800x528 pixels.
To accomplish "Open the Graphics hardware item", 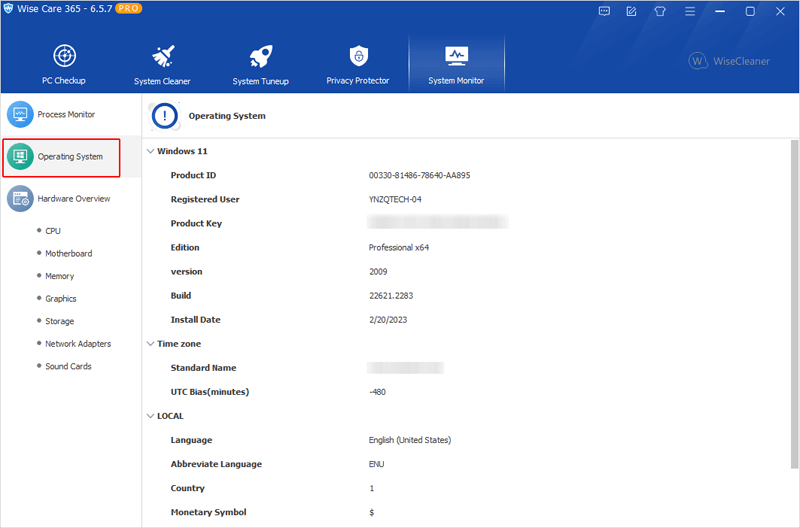I will (x=61, y=298).
